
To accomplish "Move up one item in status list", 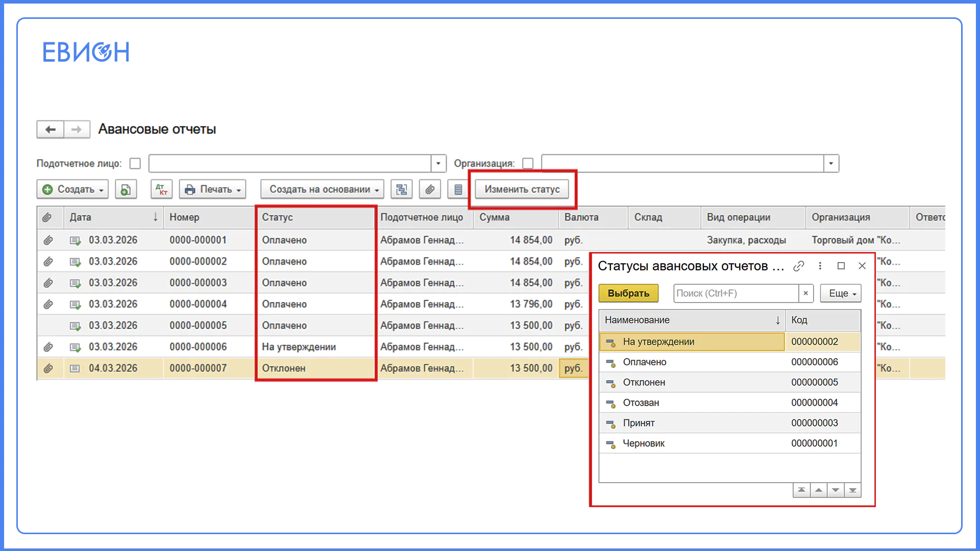I will pyautogui.click(x=819, y=490).
